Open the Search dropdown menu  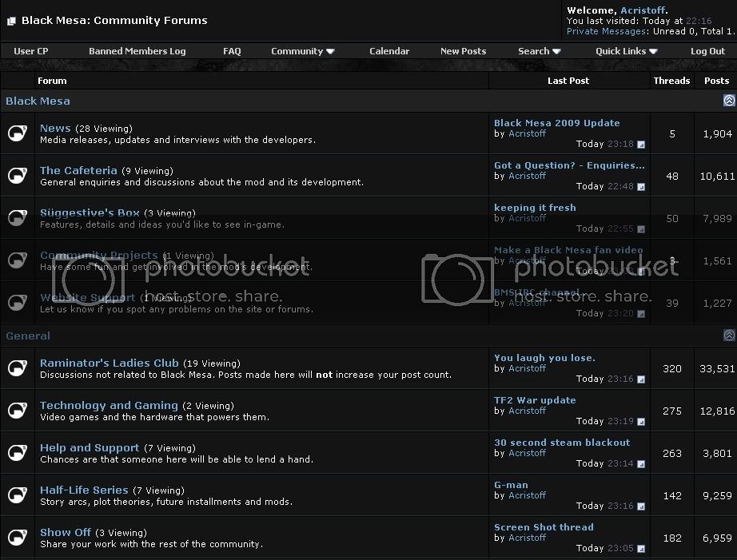(x=539, y=51)
